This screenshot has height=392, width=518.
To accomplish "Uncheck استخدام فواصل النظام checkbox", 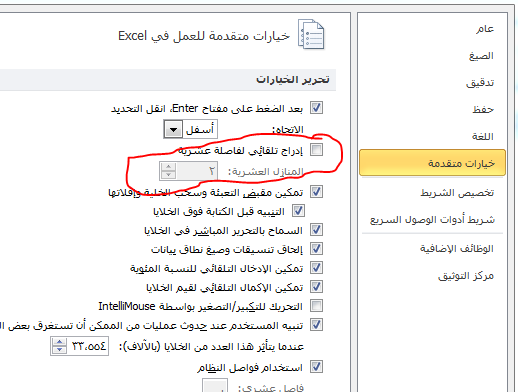I will 316,367.
